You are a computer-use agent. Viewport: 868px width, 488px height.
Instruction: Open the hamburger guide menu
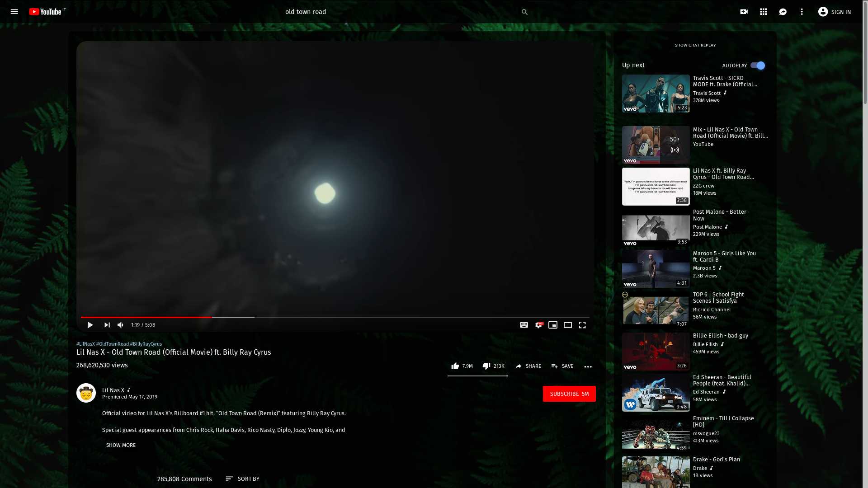coord(14,12)
